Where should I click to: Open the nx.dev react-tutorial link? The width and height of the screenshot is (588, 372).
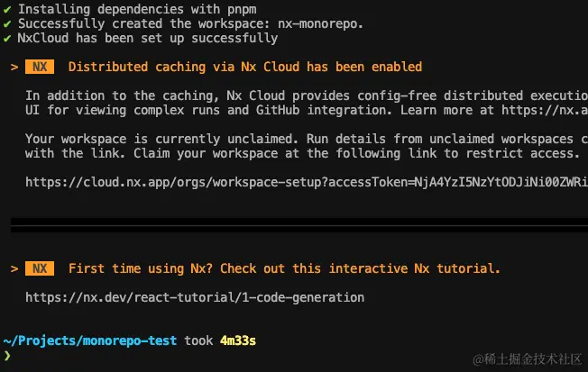[195, 297]
